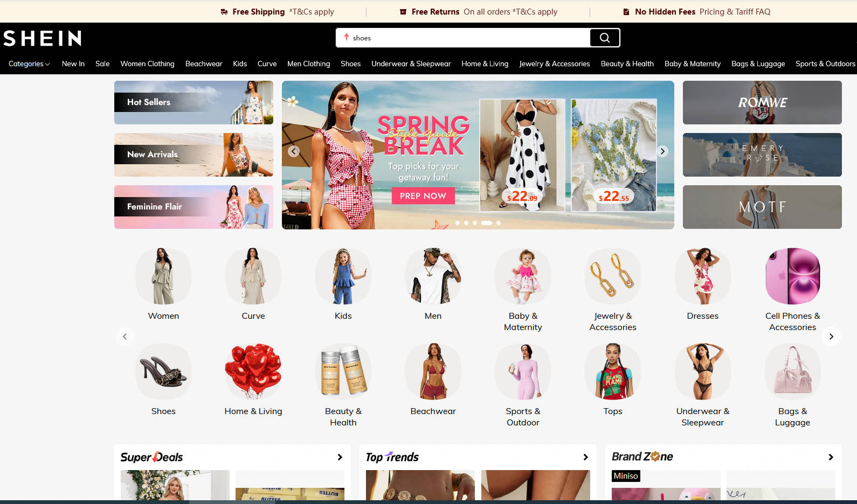Open the Beauty & Health category icon

click(x=343, y=372)
